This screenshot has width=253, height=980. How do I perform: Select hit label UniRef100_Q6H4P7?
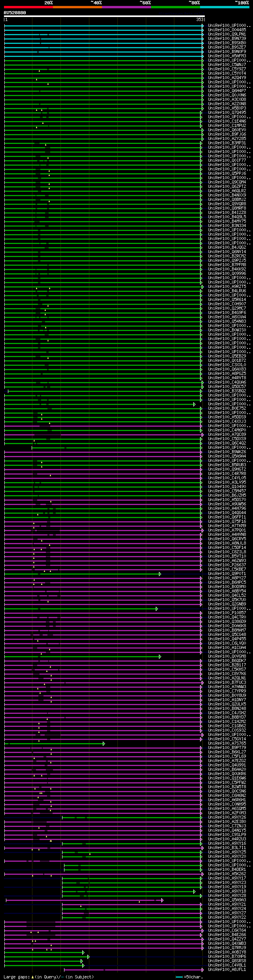[x=227, y=91]
